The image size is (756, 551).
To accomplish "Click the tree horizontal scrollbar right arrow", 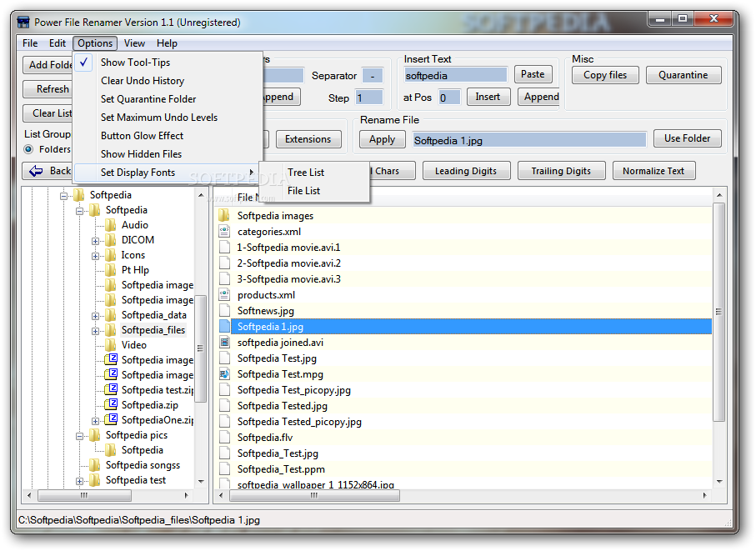I will point(187,495).
